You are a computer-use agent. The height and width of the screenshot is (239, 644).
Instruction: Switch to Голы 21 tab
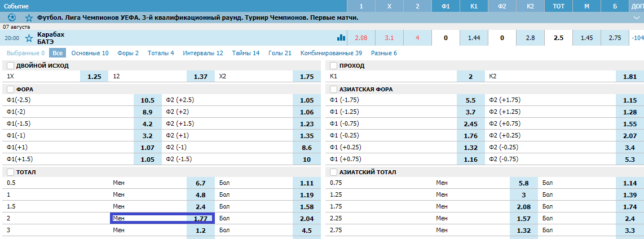[x=280, y=53]
